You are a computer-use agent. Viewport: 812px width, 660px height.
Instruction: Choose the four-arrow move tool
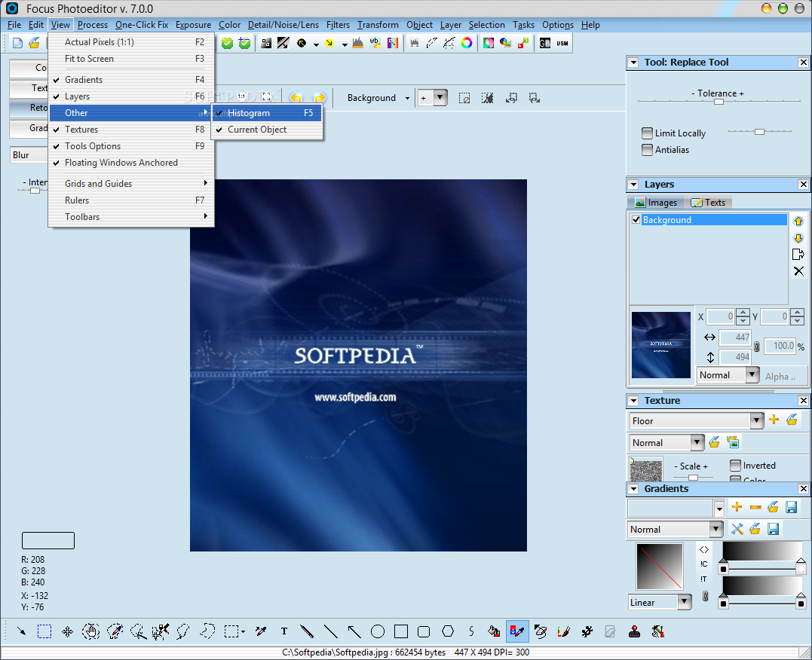tap(67, 631)
